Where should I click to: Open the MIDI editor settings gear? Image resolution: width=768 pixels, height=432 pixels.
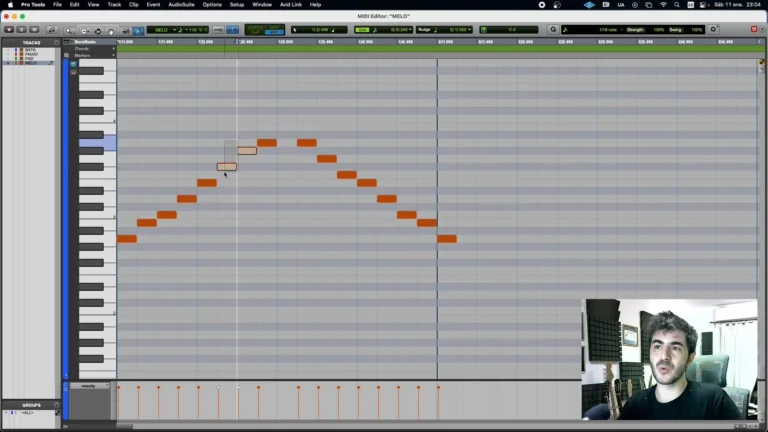[713, 30]
